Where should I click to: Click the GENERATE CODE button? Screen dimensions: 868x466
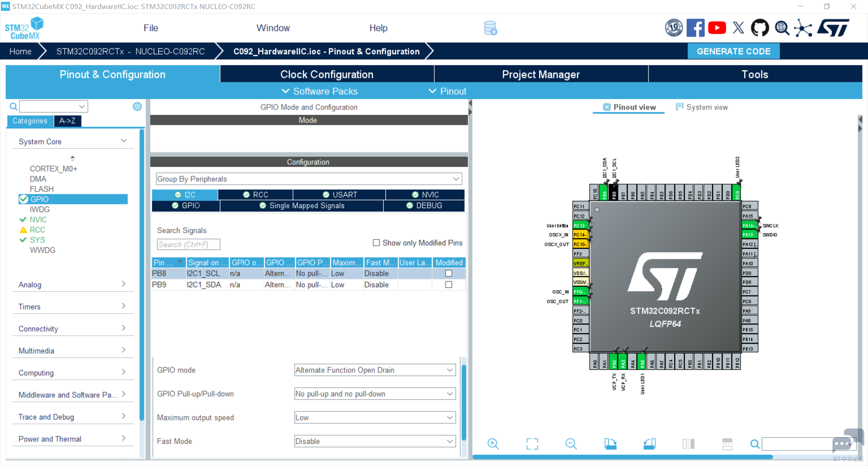(x=733, y=51)
